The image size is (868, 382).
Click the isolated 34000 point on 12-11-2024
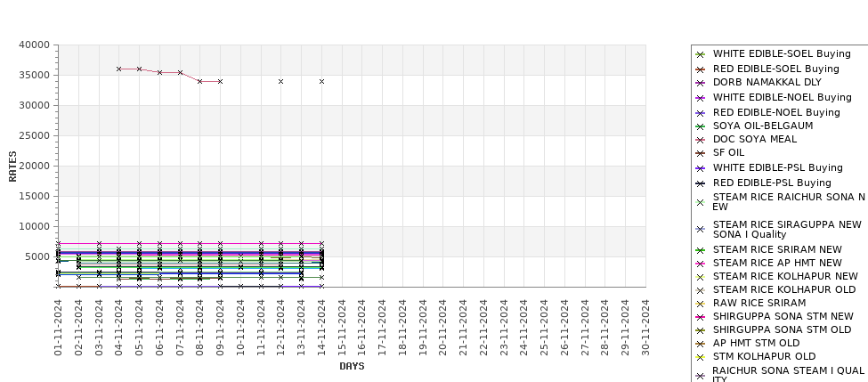(280, 81)
